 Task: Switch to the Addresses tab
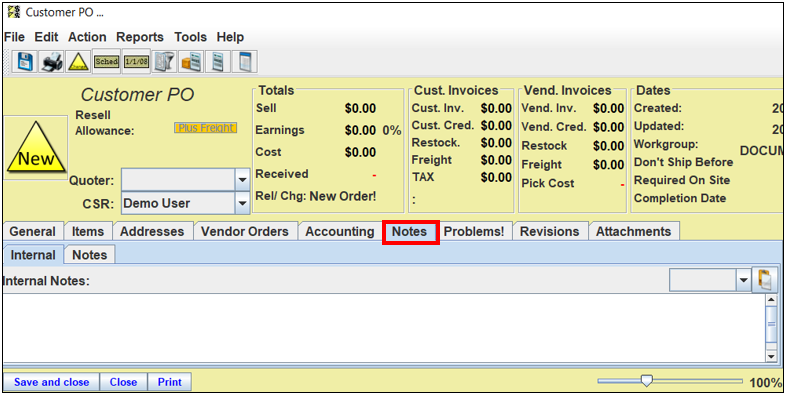point(152,231)
